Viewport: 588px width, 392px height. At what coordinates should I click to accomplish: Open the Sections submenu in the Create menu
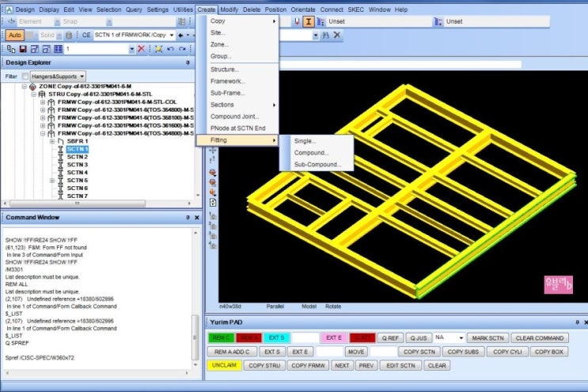(x=237, y=105)
